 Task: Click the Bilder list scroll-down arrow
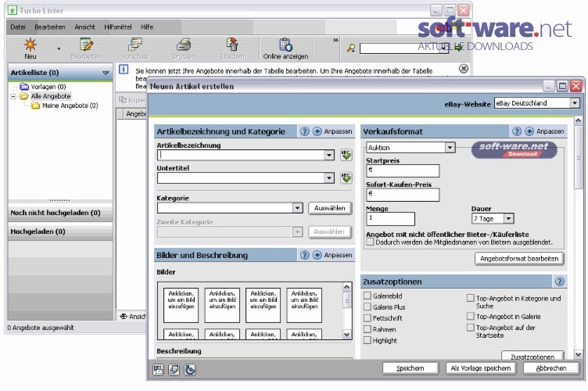347,335
